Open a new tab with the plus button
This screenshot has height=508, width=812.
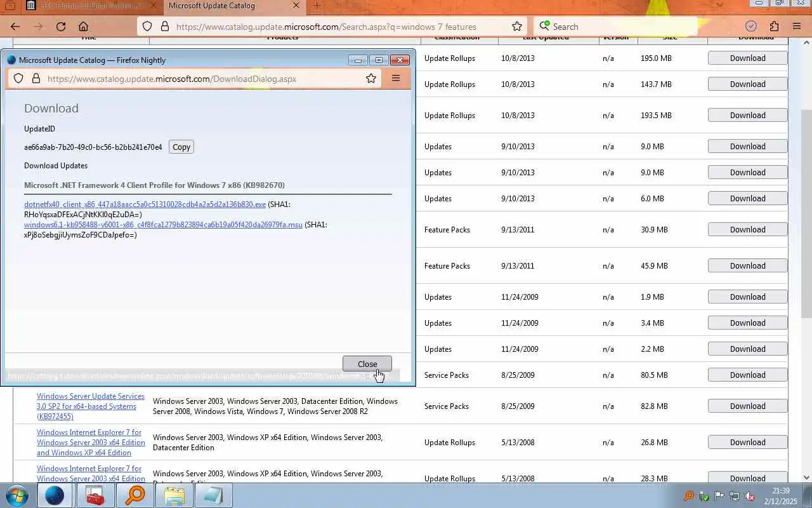pos(317,6)
